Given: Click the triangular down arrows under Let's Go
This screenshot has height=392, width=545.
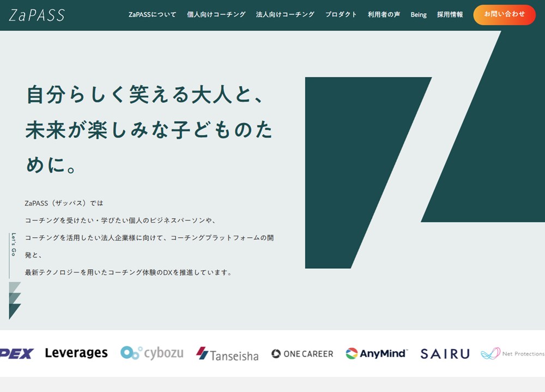Looking at the screenshot, I should tap(15, 300).
